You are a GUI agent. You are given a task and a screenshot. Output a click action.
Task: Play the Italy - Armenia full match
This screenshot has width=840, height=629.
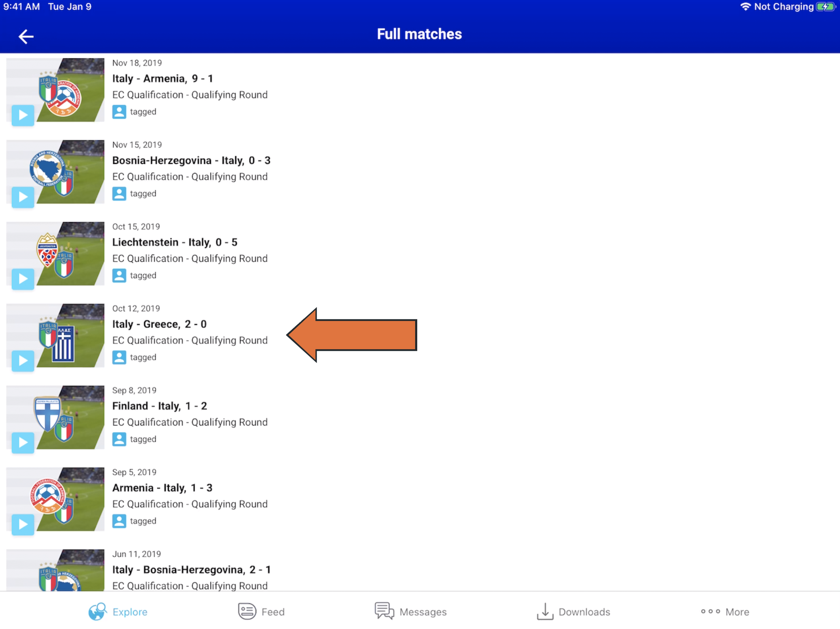pyautogui.click(x=23, y=115)
